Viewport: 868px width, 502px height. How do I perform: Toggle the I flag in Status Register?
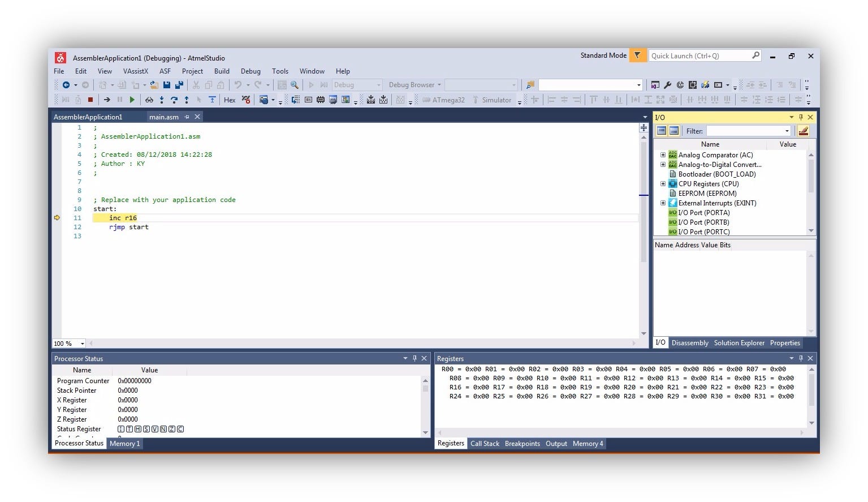tap(121, 429)
